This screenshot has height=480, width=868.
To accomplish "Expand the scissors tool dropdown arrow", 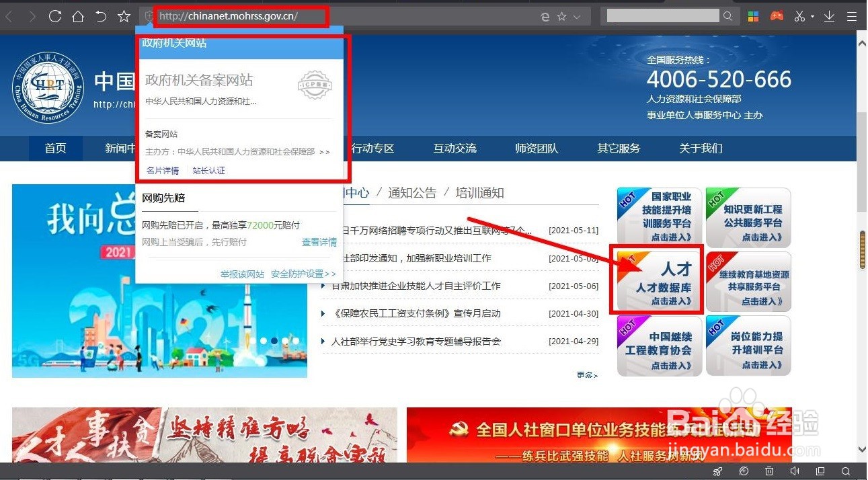I will 812,17.
